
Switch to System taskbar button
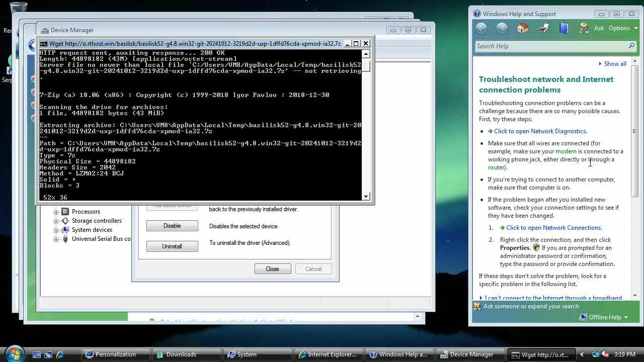point(257,354)
